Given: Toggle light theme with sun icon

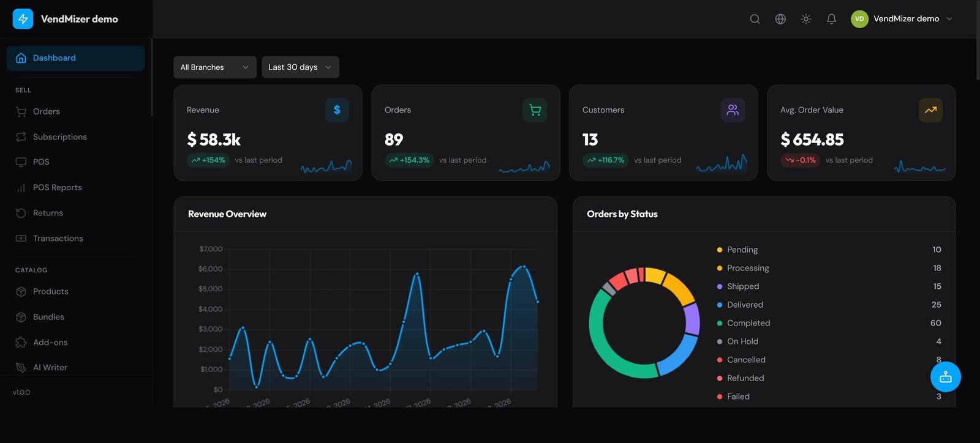Looking at the screenshot, I should 806,19.
